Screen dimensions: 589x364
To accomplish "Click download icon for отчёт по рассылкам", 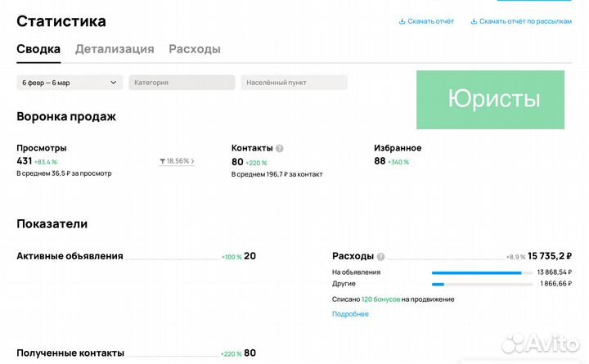I will [474, 21].
